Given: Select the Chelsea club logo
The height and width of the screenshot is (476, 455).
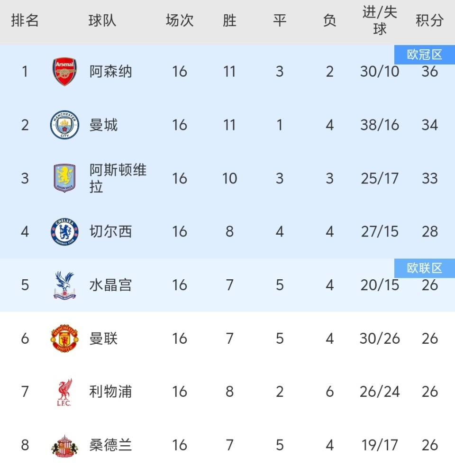Looking at the screenshot, I should tap(64, 232).
